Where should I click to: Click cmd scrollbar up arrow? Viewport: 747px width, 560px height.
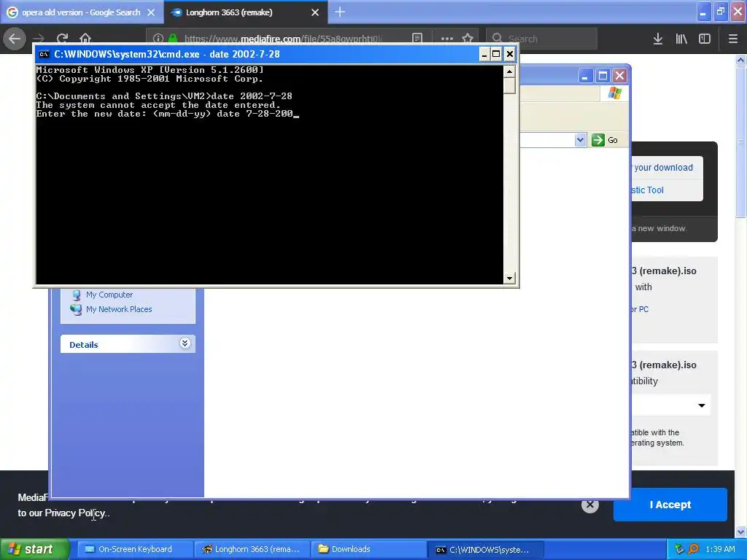[509, 71]
